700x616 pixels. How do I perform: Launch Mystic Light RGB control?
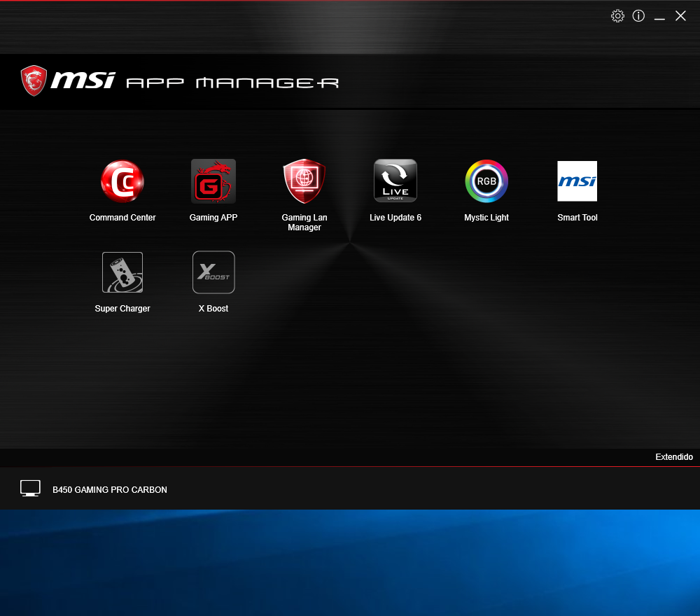[486, 181]
